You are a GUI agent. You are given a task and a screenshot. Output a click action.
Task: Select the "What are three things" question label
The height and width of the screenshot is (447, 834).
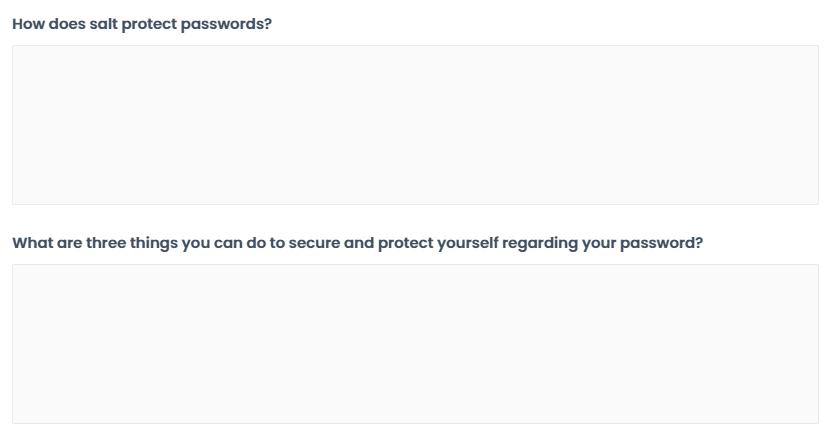(x=358, y=243)
